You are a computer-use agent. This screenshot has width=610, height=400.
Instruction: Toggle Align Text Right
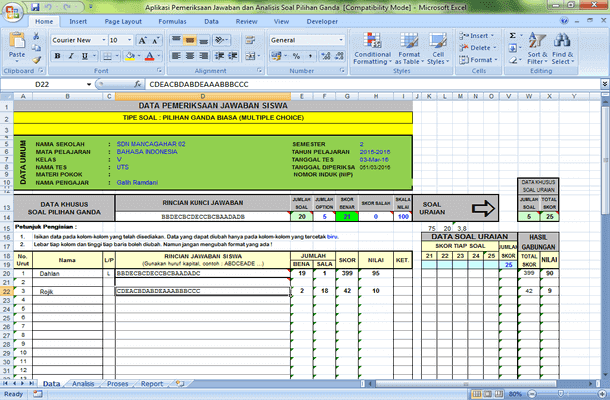click(x=203, y=56)
